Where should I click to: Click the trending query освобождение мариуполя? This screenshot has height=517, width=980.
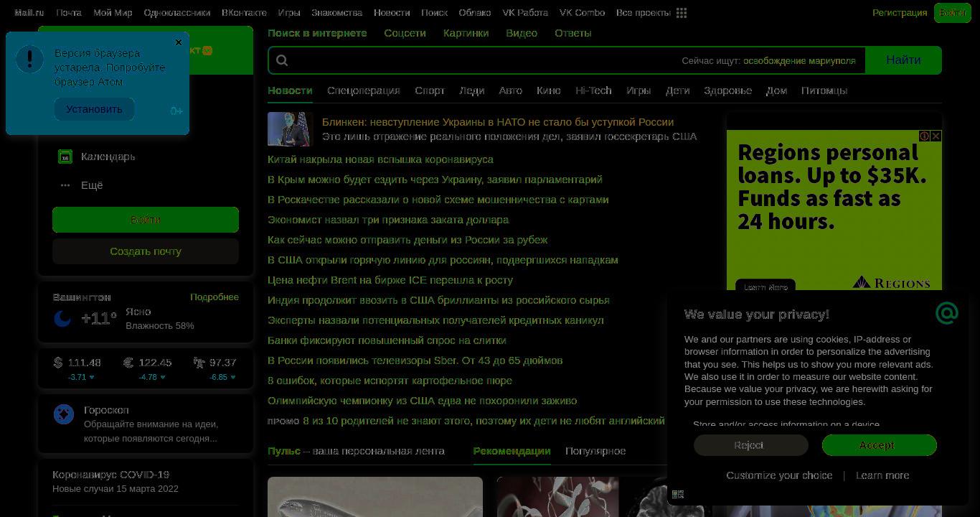click(x=799, y=61)
